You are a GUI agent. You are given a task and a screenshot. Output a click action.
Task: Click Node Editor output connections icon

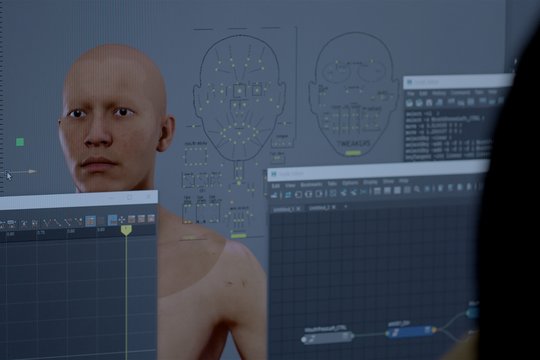point(319,194)
